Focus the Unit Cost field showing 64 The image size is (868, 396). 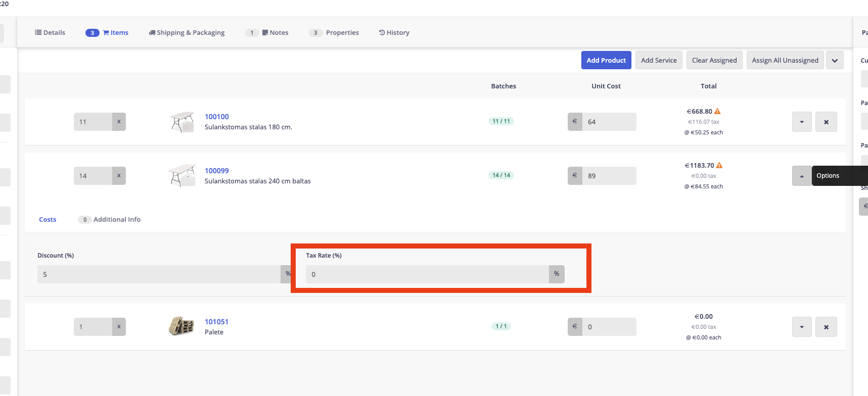(x=609, y=122)
